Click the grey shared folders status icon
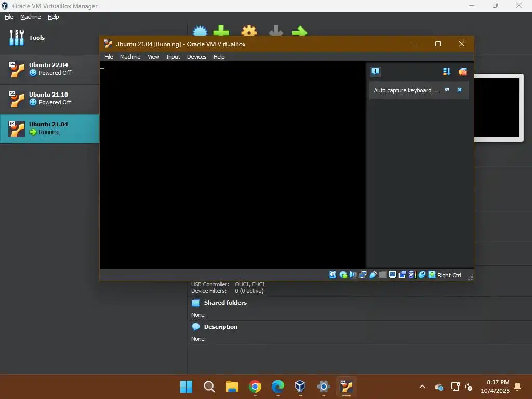This screenshot has width=532, height=399. point(382,275)
